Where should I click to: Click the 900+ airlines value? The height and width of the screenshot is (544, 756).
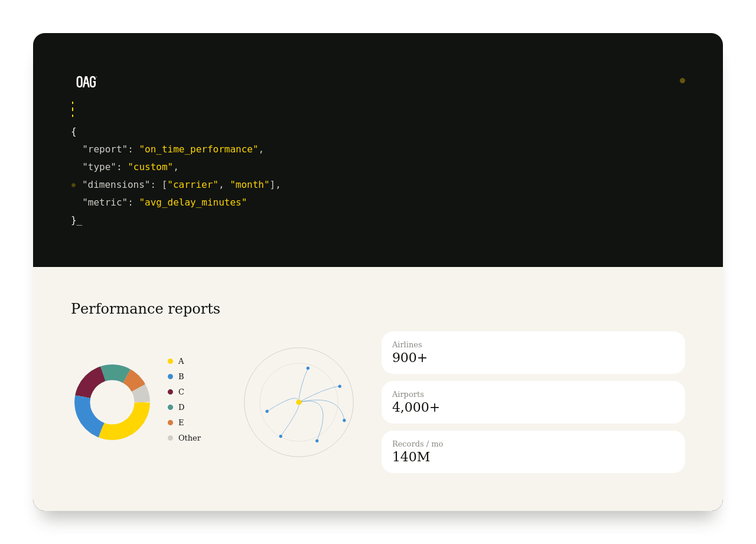coord(409,358)
